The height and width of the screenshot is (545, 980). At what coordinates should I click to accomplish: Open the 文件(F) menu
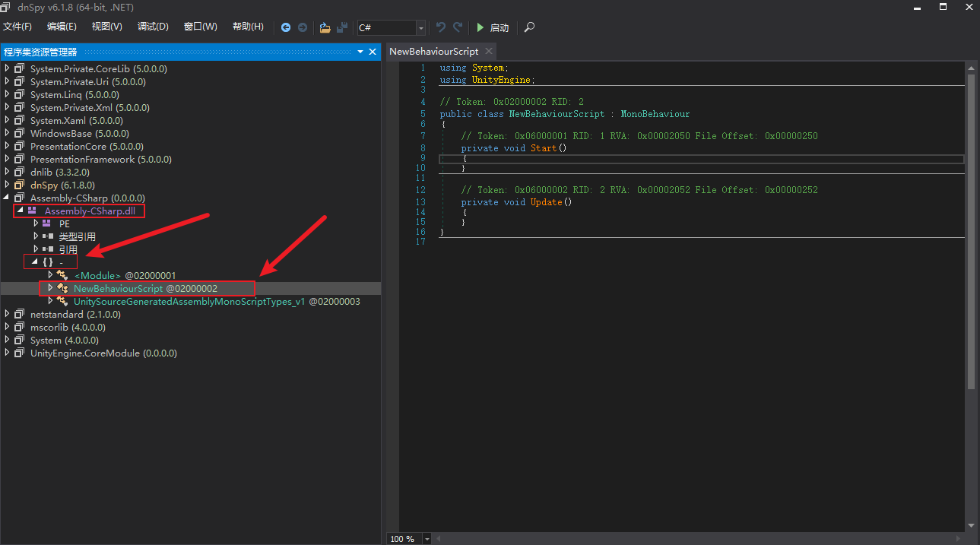click(17, 27)
